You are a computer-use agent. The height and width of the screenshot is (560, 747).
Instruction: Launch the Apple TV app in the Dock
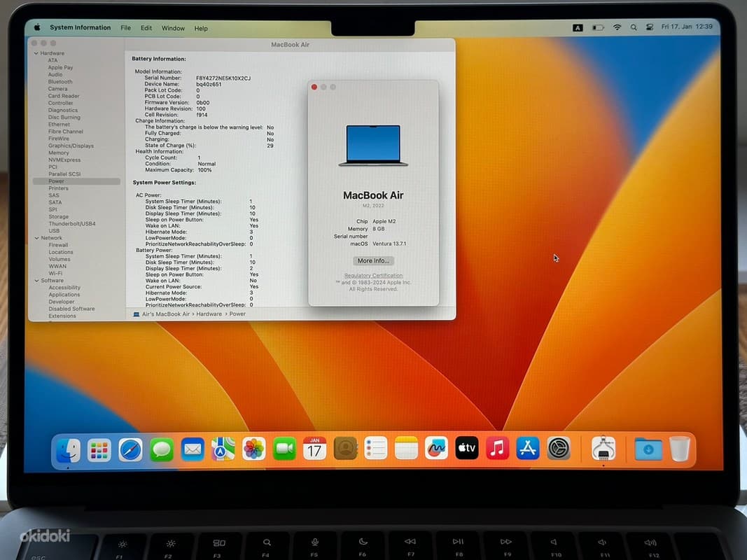(x=467, y=448)
